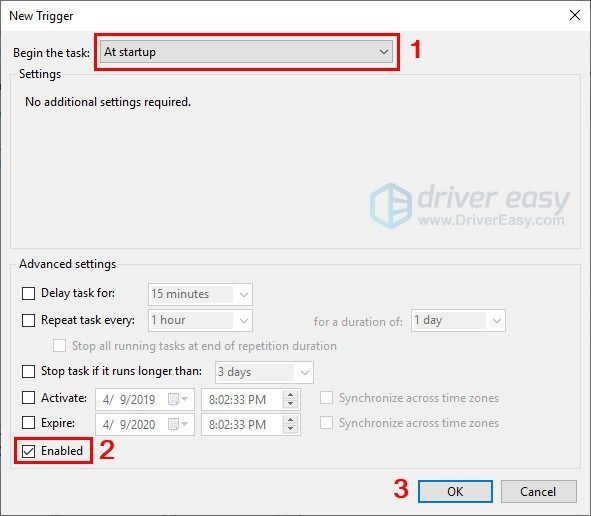The width and height of the screenshot is (591, 516).
Task: Increase Expire time with up spinner arrow
Action: [290, 420]
